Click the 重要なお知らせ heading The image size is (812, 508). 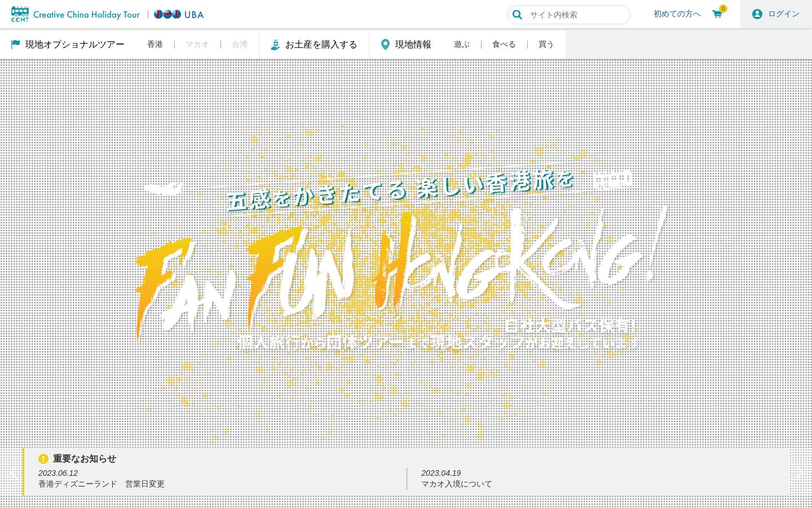[85, 459]
